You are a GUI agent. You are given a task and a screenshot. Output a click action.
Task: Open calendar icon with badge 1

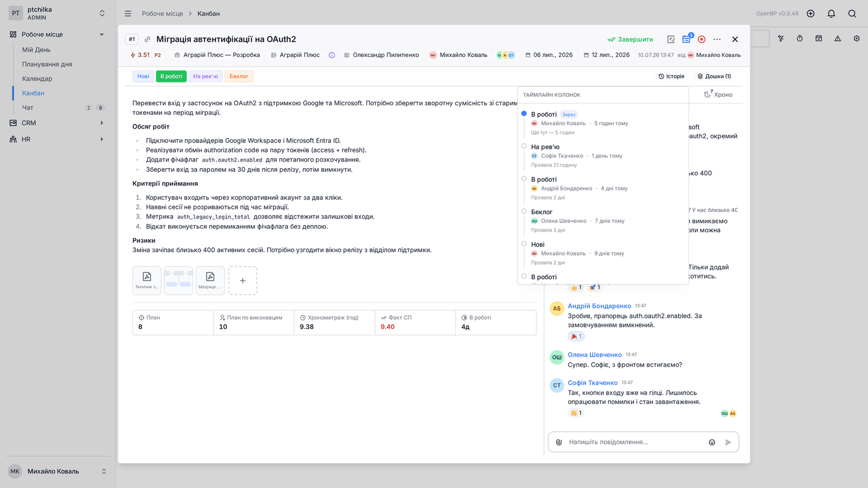(x=686, y=39)
